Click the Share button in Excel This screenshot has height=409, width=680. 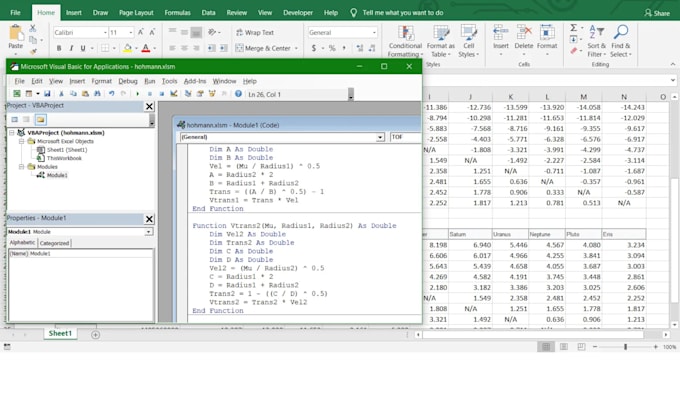(x=657, y=13)
